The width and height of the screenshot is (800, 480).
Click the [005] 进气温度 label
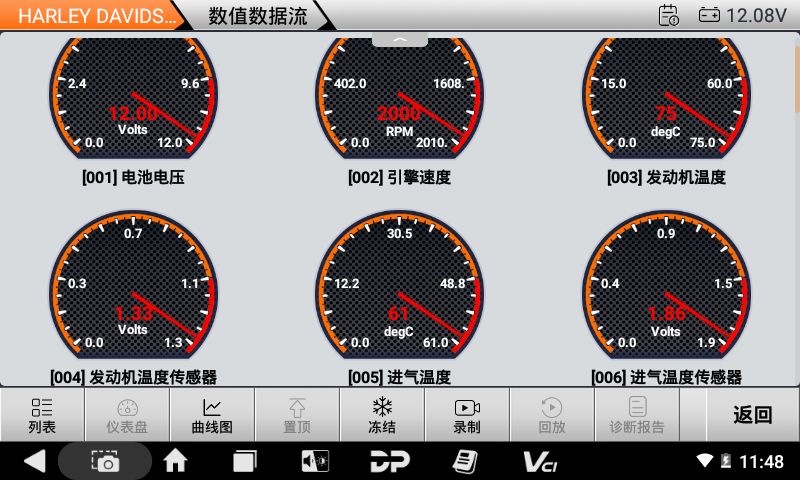click(399, 377)
